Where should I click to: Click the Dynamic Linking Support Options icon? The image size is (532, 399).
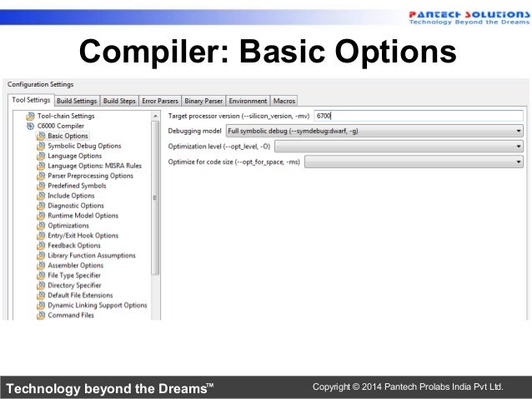[41, 306]
